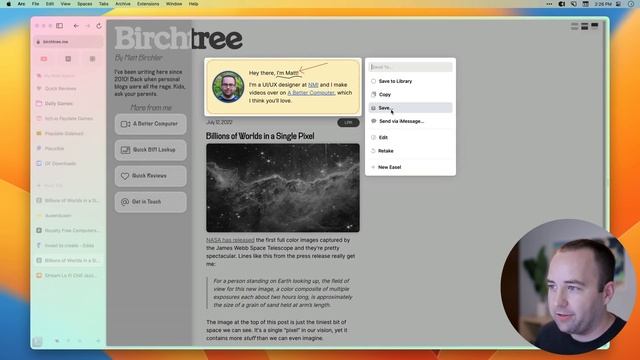Go forward with the right arrow icon
This screenshot has width=640, height=360.
click(87, 26)
